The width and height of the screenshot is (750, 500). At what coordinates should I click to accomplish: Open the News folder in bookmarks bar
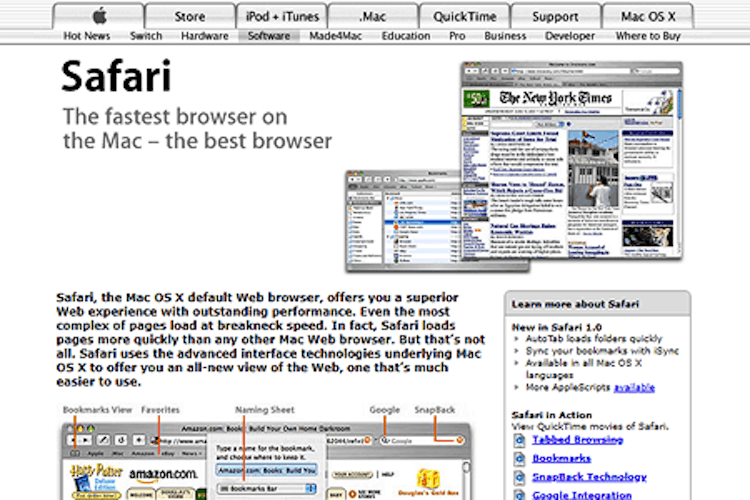(x=190, y=453)
